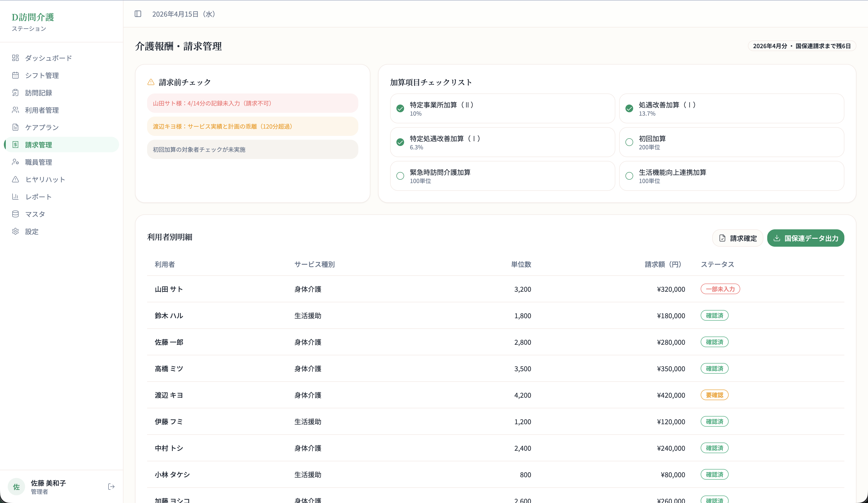868x503 pixels.
Task: Select 利用者管理 in the sidebar
Action: coord(62,110)
